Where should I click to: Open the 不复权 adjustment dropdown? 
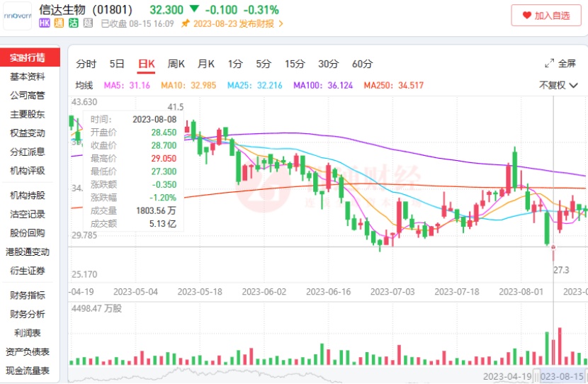(x=557, y=85)
